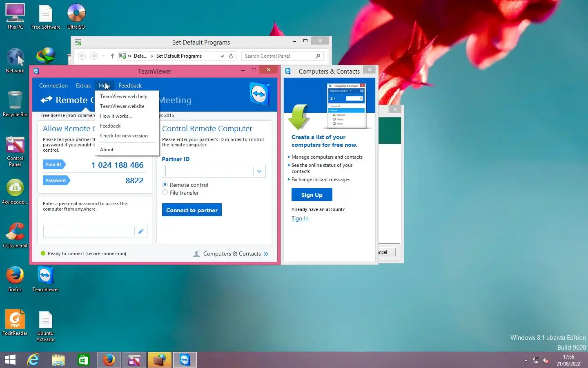Open address bar history dropdown in Control Panel
588x368 pixels.
tap(222, 56)
